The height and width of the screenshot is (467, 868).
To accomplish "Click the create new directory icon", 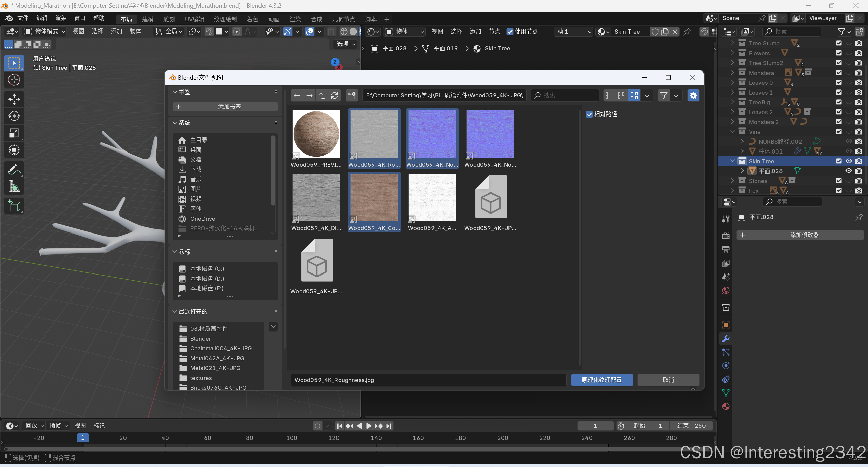I will pos(352,96).
